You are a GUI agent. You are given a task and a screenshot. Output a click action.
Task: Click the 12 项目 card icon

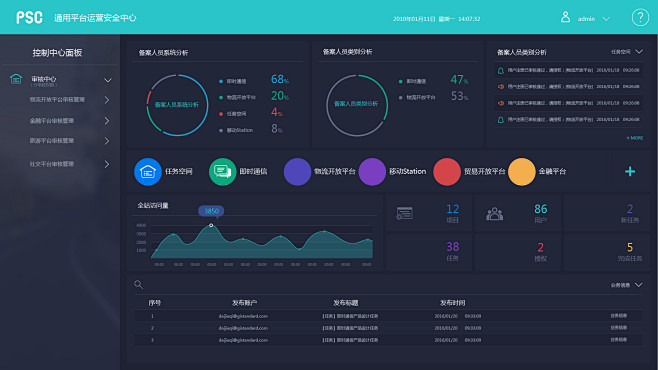[405, 214]
